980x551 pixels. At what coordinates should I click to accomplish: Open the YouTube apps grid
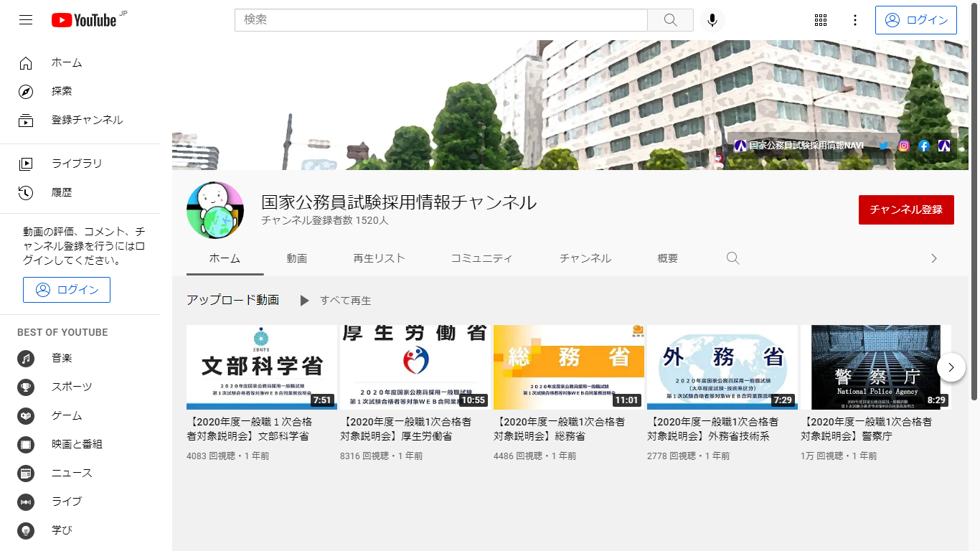pyautogui.click(x=821, y=20)
